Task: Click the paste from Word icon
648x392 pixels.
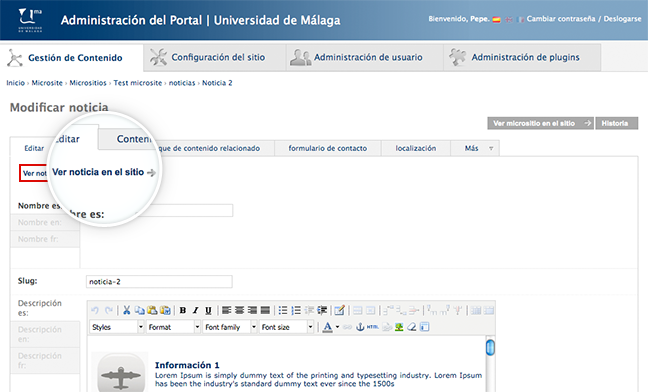Action: pos(165,310)
